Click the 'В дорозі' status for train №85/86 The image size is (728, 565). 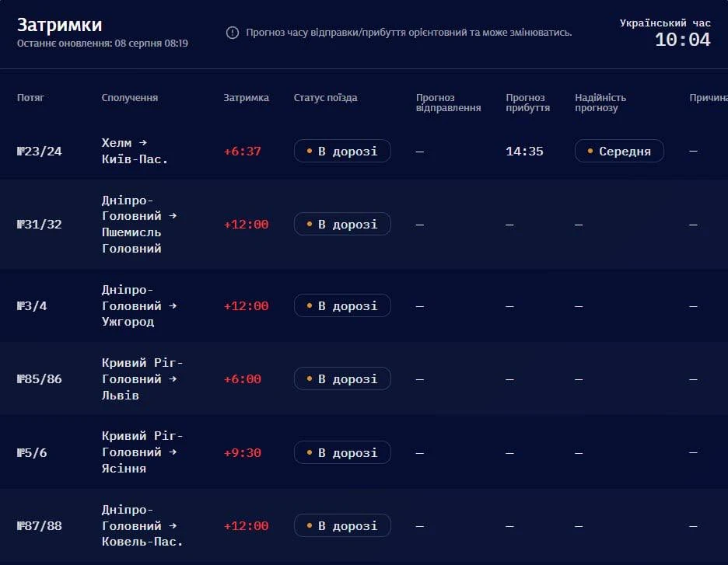point(342,378)
